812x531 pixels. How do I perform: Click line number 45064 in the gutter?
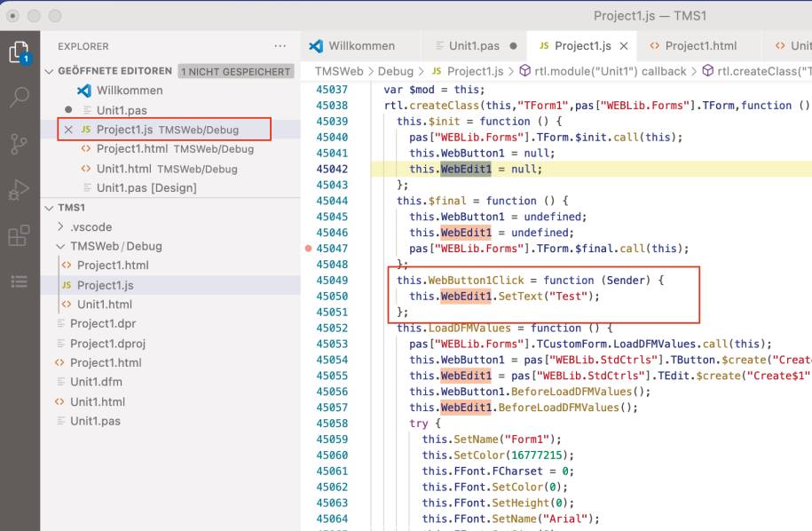332,519
